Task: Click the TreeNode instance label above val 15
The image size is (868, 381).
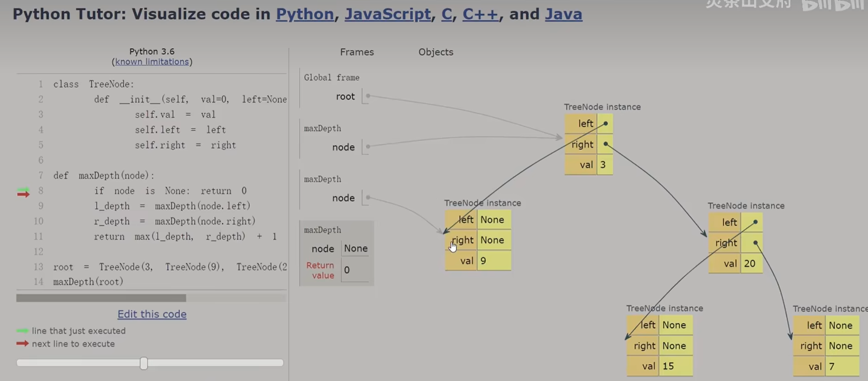Action: 665,308
